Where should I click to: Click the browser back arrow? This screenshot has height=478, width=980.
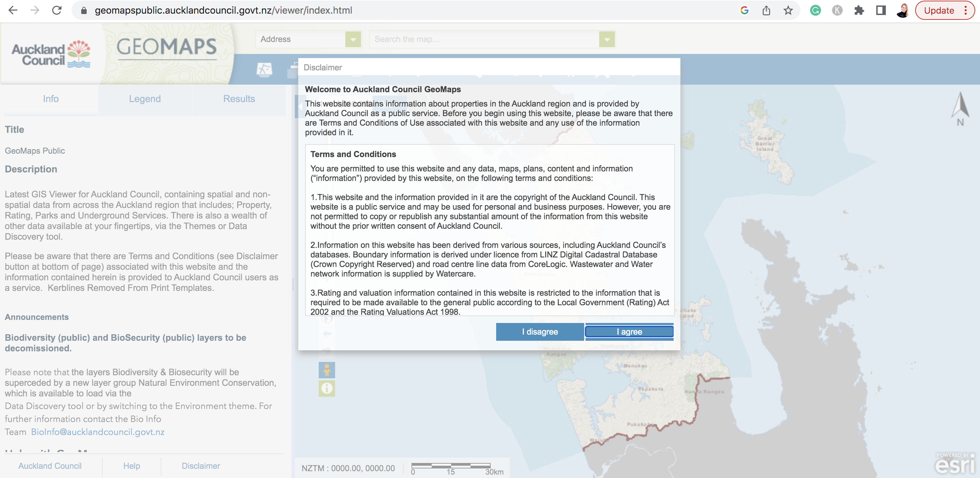click(x=13, y=10)
